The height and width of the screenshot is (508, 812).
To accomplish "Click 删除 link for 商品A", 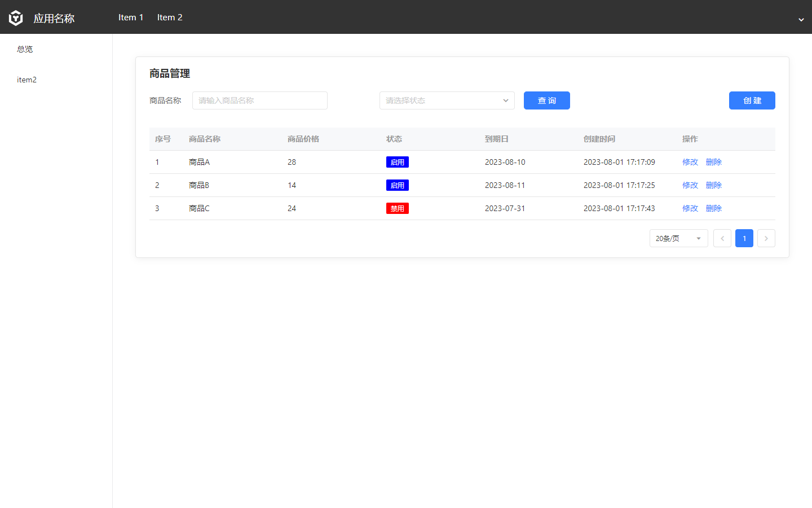I will (x=713, y=162).
